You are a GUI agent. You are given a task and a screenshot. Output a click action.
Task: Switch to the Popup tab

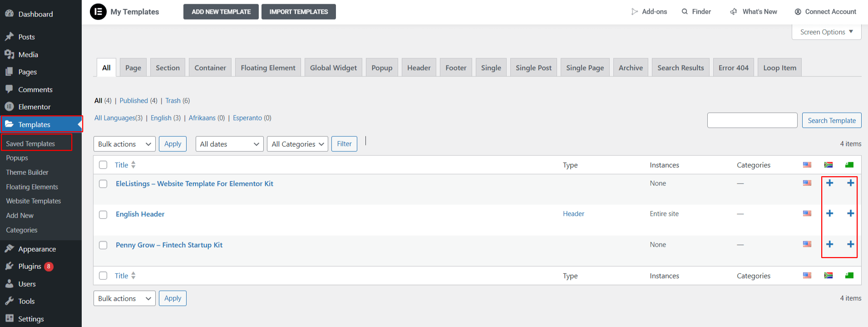pyautogui.click(x=382, y=68)
